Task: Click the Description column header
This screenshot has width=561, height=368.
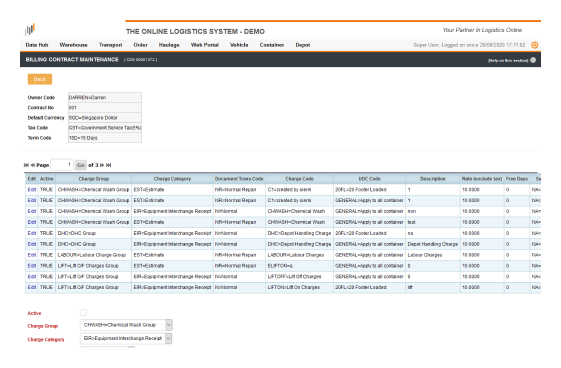Action: pyautogui.click(x=433, y=179)
